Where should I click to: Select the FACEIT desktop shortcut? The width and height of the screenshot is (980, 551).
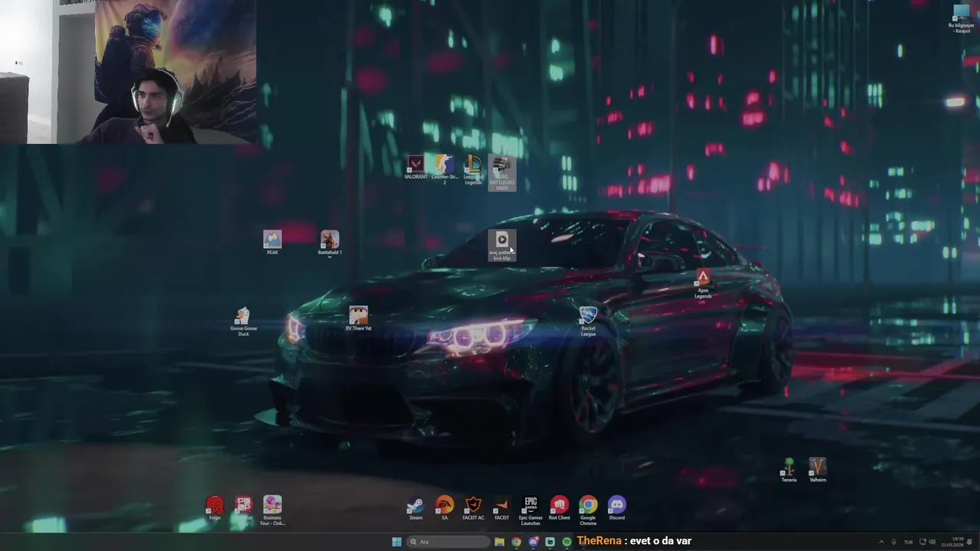coord(501,508)
